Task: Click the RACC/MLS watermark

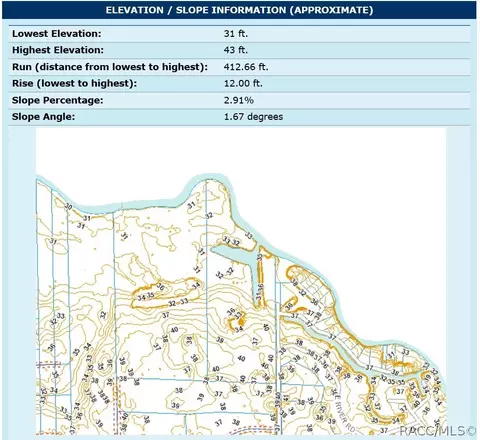Action: pos(437,431)
